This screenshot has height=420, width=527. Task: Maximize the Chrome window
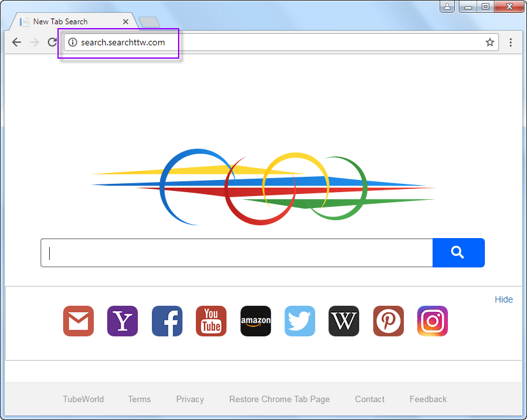(486, 6)
